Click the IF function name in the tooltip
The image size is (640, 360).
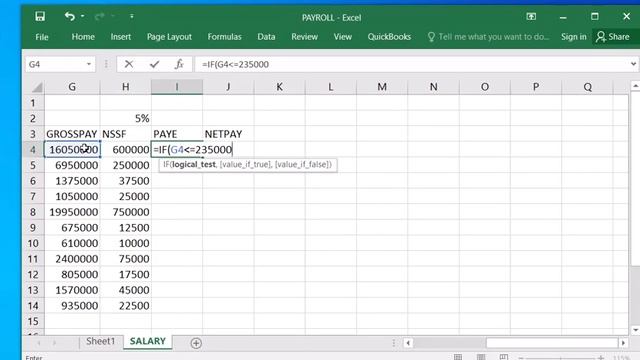pos(166,164)
